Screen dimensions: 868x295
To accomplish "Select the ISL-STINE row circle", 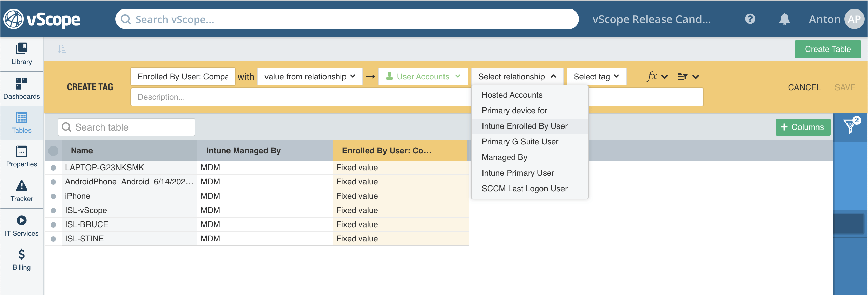I will tap(53, 239).
